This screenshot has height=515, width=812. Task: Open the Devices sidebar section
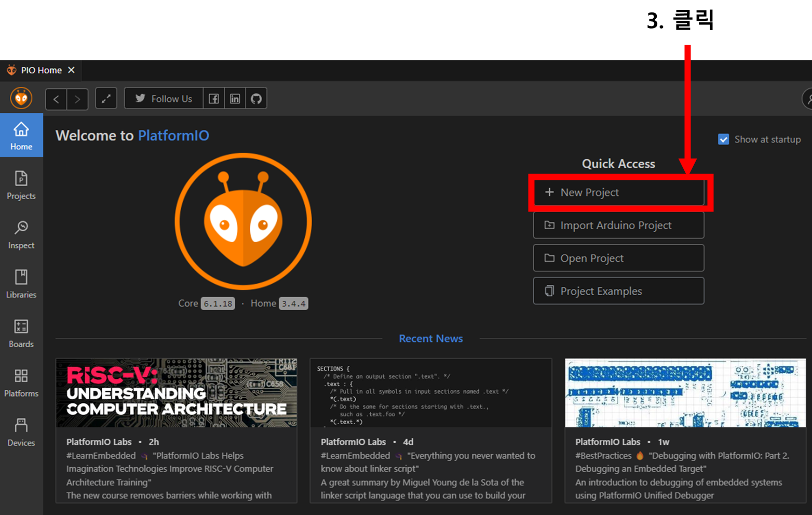(x=21, y=432)
